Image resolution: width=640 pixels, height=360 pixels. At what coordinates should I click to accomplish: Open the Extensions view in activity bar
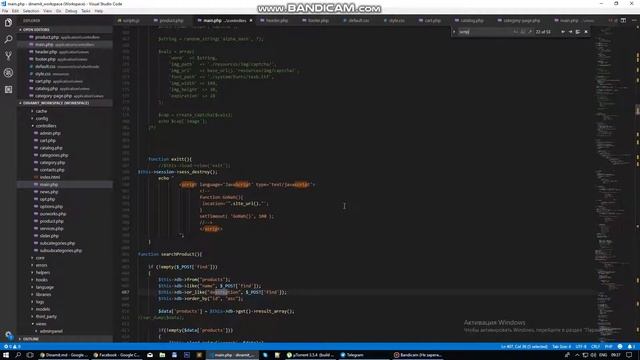coord(8,89)
